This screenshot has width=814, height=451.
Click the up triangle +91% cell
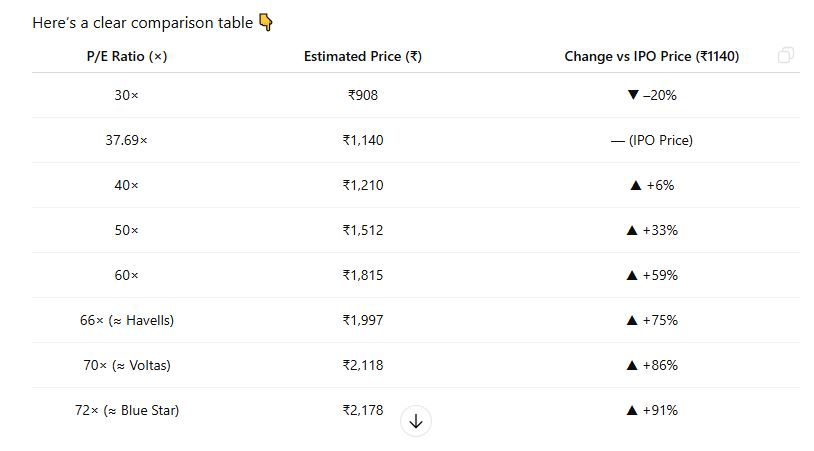point(651,410)
